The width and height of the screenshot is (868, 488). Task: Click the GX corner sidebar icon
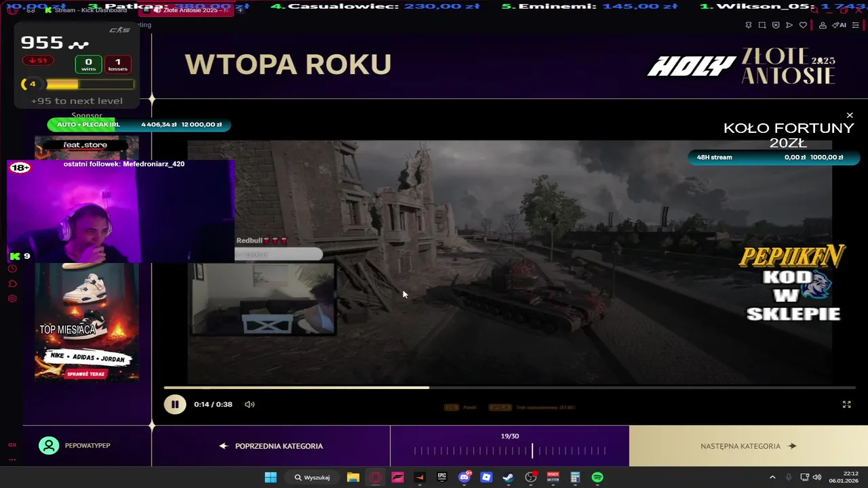[12, 445]
